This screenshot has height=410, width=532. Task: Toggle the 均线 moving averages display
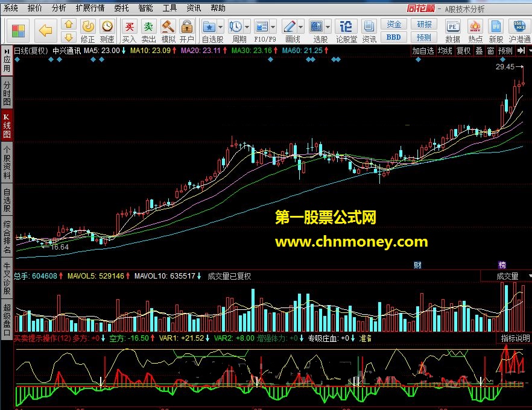tap(445, 51)
